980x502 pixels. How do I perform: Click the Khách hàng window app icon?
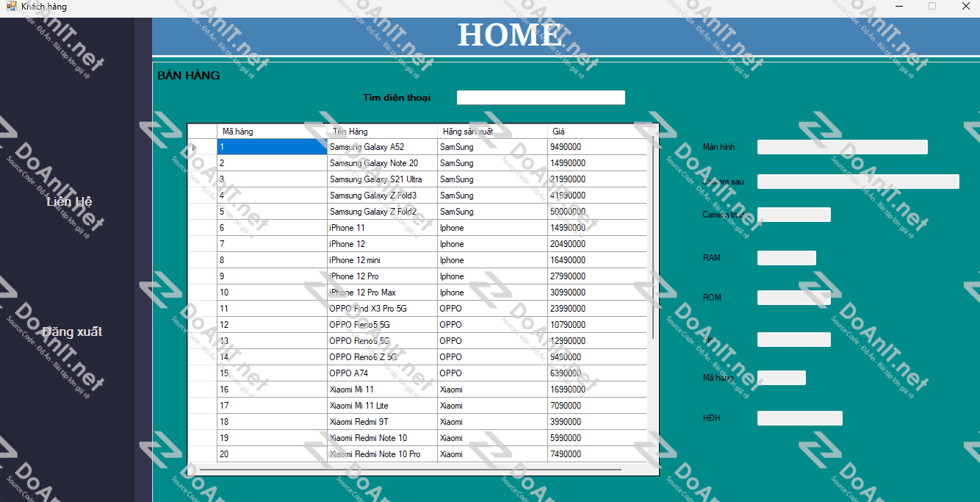click(x=11, y=7)
